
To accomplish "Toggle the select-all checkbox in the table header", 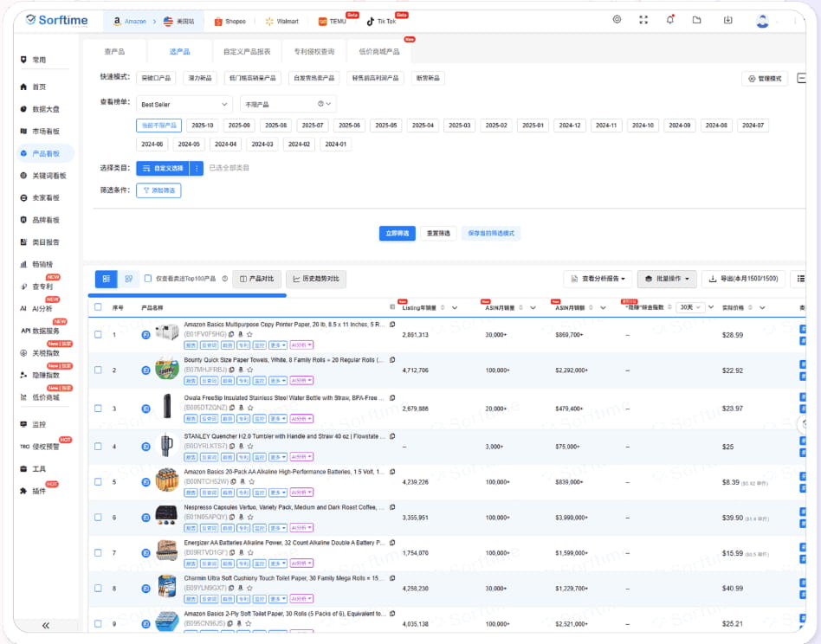I will click(98, 307).
